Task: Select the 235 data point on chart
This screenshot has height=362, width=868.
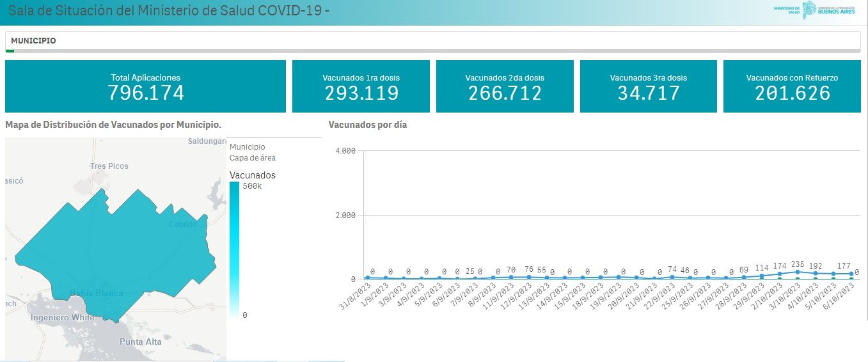Action: [x=797, y=272]
